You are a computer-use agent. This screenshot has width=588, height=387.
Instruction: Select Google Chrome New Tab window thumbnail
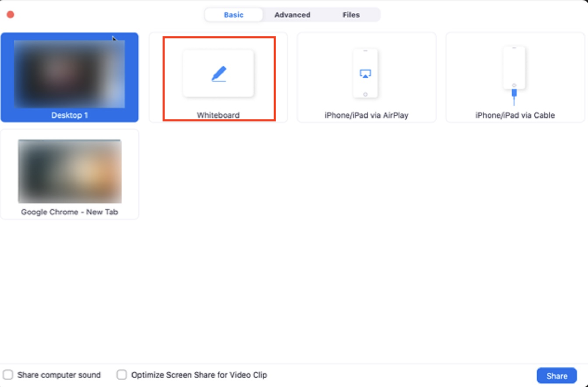coord(69,171)
